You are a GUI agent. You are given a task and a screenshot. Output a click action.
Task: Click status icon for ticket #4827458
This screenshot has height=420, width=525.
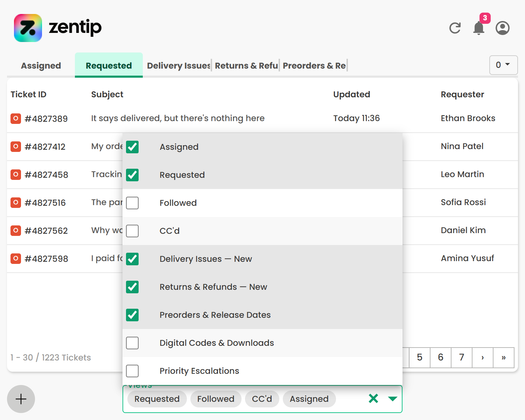click(16, 175)
